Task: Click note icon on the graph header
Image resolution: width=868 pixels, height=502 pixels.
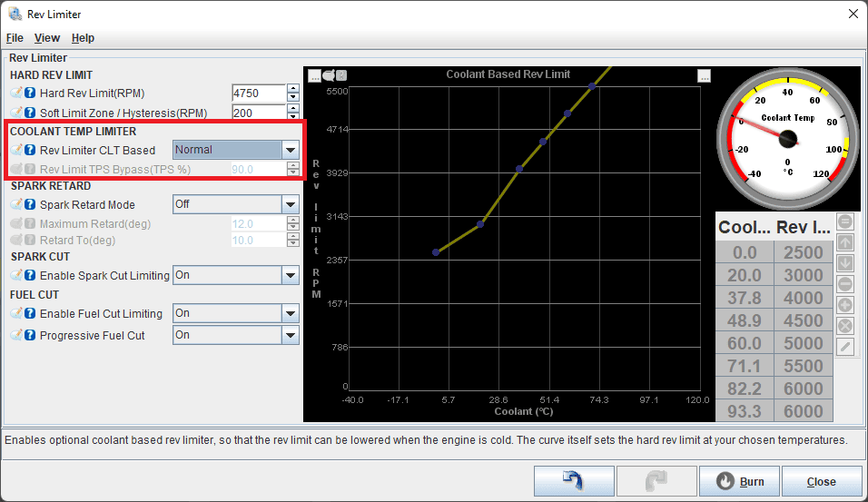Action: [329, 74]
